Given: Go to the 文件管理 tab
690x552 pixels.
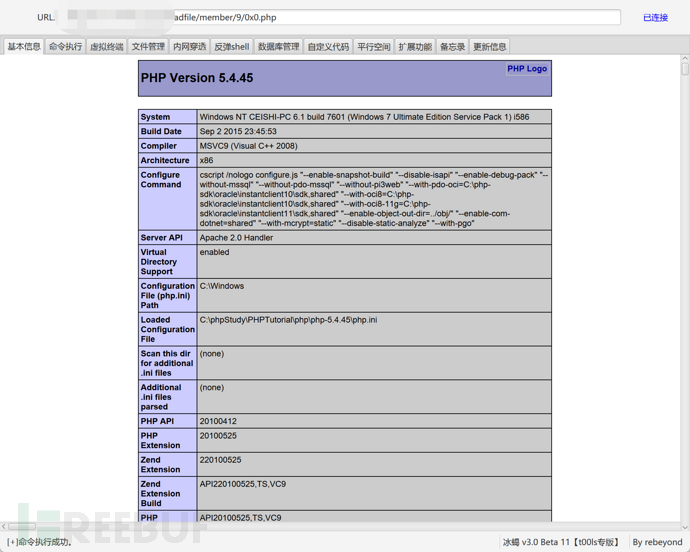Looking at the screenshot, I should pyautogui.click(x=148, y=47).
